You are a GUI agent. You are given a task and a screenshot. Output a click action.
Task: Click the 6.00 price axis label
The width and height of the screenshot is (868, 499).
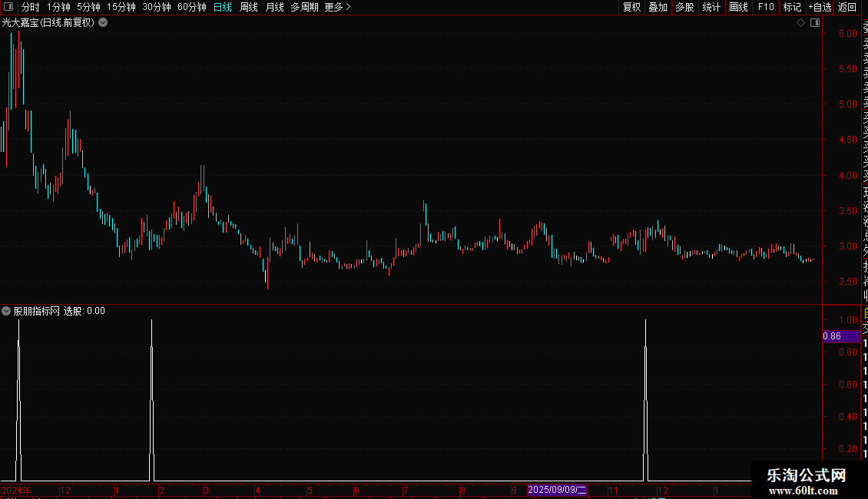point(847,34)
